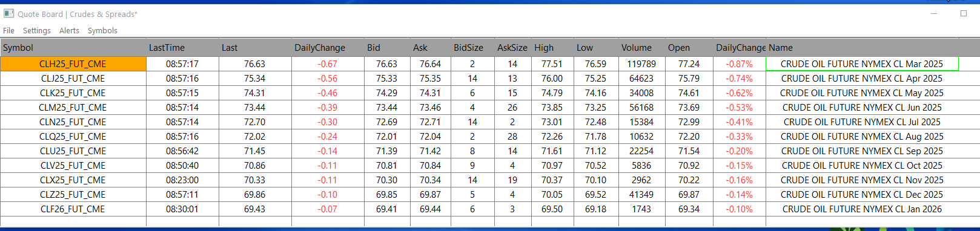This screenshot has height=231, width=980.
Task: Click the Quote Board window icon
Action: (8, 13)
